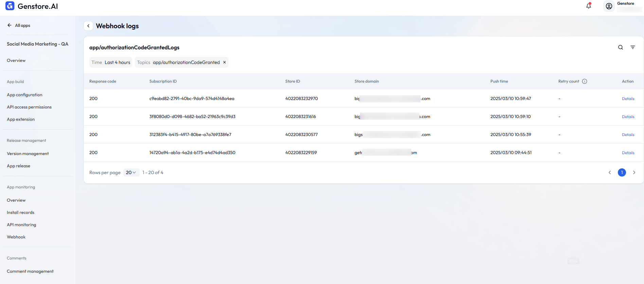Viewport: 644px width, 284px height.
Task: Click push time 2025/03/10 09:44:51
Action: point(511,153)
